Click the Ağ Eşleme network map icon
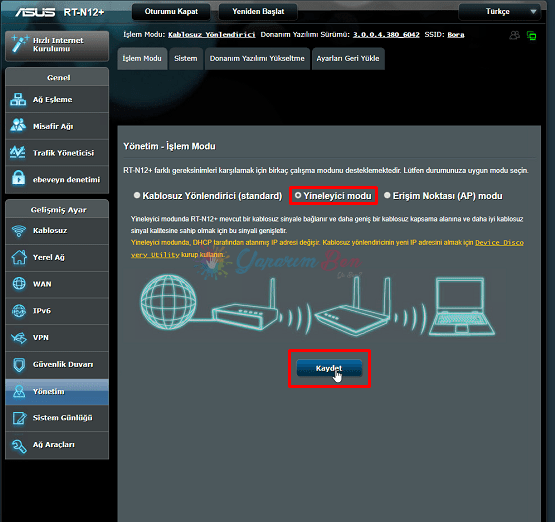Image resolution: width=555 pixels, height=522 pixels. (x=18, y=99)
